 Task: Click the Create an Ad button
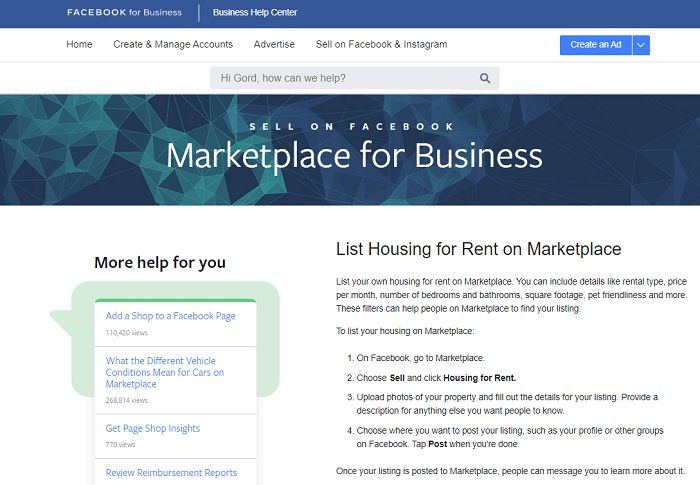click(x=596, y=45)
